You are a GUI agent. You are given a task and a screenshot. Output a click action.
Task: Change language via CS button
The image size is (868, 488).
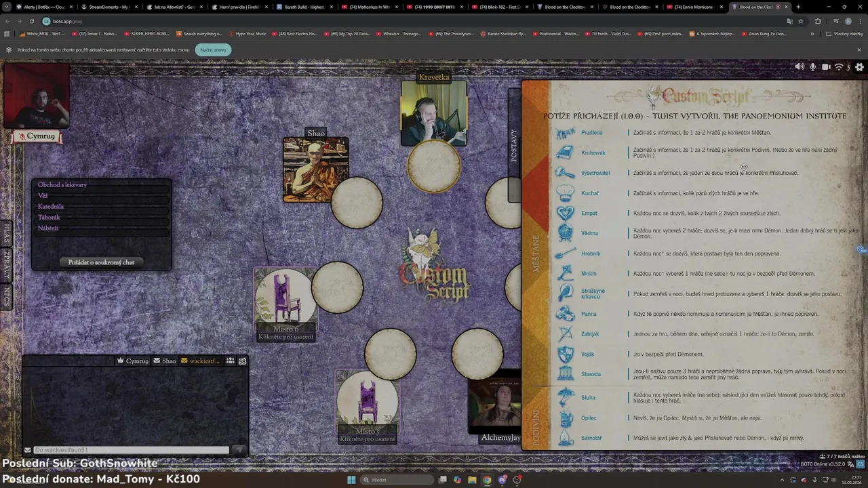coord(859,464)
